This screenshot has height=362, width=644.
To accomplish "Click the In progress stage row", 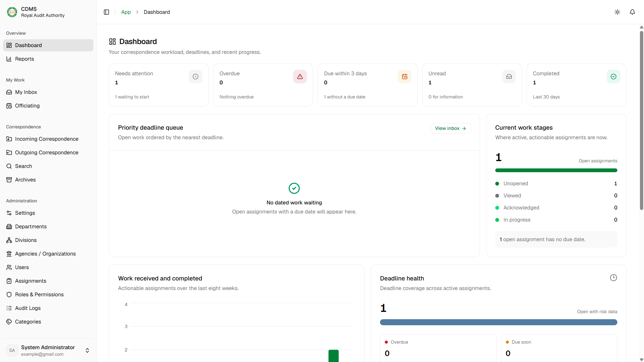I will [x=556, y=220].
